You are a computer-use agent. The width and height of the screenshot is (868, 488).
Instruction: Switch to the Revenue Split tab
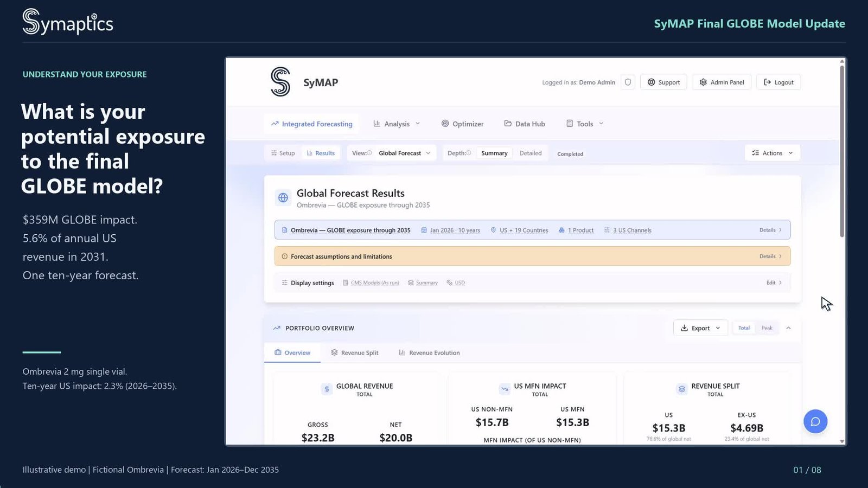(x=354, y=352)
